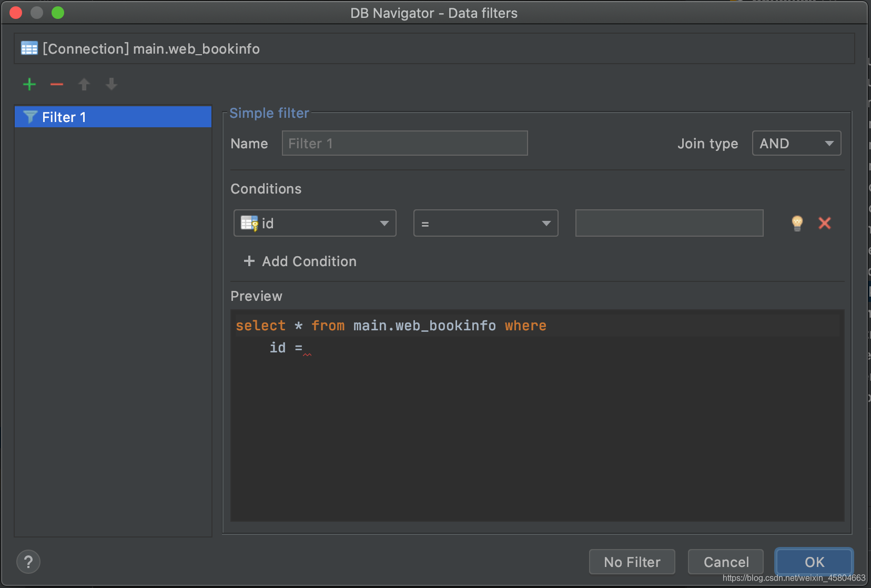Click the Cancel button
Image resolution: width=871 pixels, height=588 pixels.
click(726, 562)
